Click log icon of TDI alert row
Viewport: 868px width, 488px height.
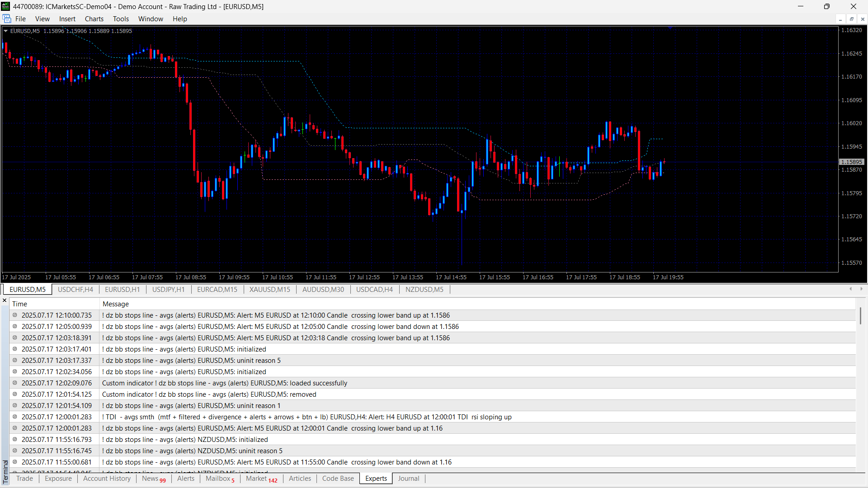(15, 417)
